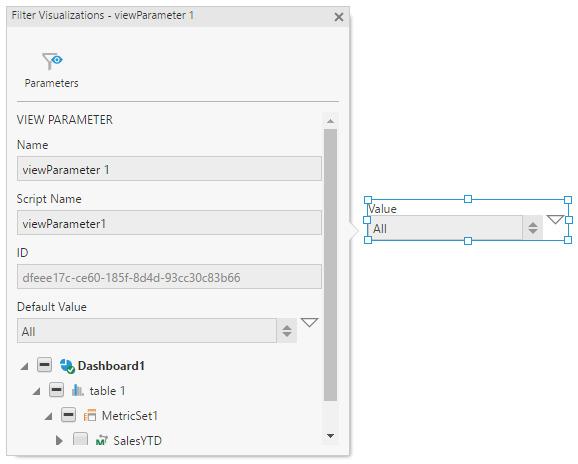The image size is (578, 464).
Task: Click the Name field viewParameter 1
Action: click(x=169, y=169)
